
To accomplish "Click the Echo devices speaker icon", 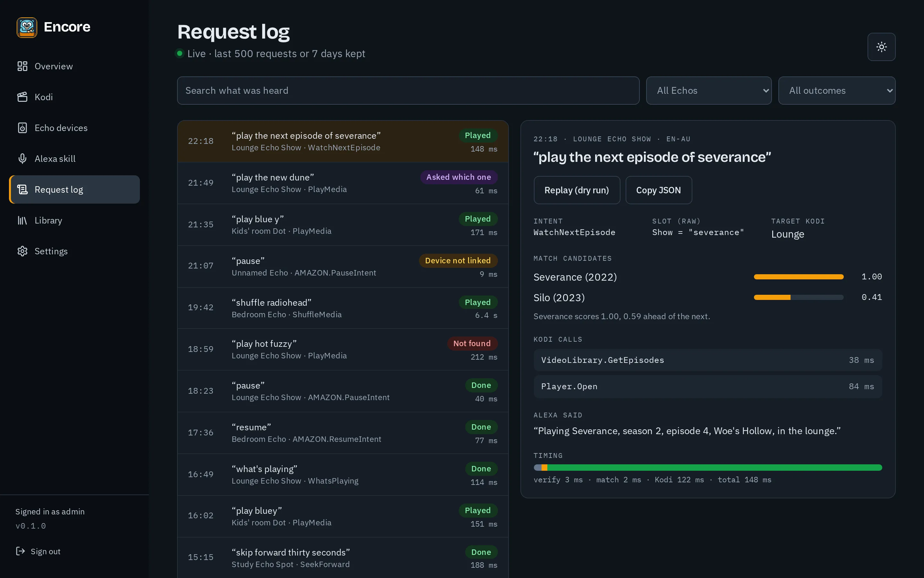I will [x=22, y=128].
